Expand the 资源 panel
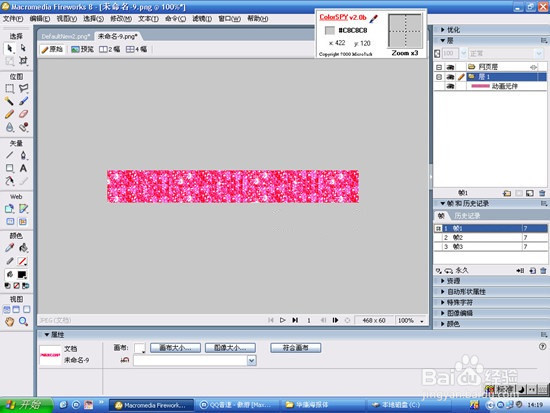The height and width of the screenshot is (413, 550). pyautogui.click(x=443, y=281)
